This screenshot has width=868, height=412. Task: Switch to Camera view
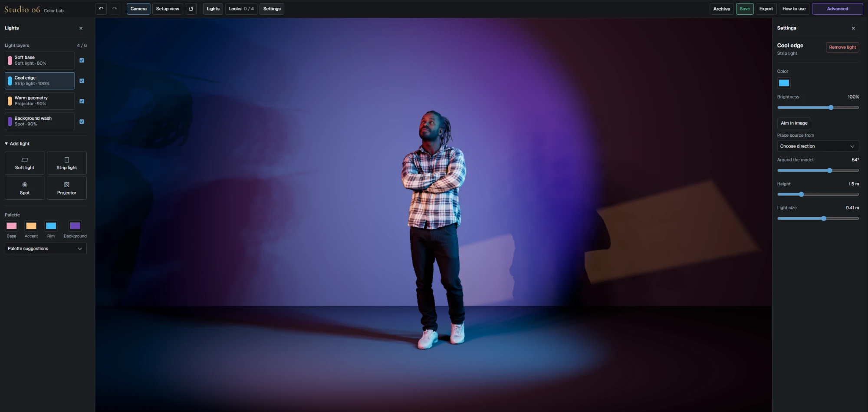click(138, 9)
